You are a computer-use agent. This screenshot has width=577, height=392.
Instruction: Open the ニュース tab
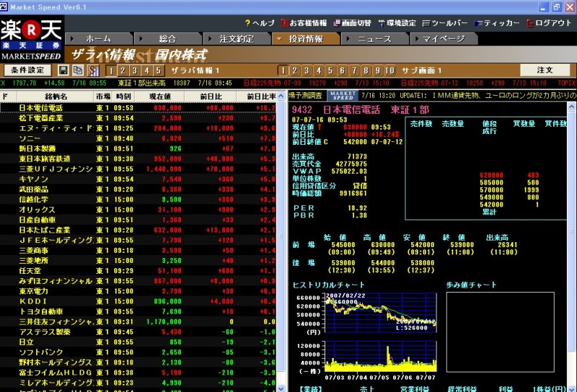click(374, 39)
